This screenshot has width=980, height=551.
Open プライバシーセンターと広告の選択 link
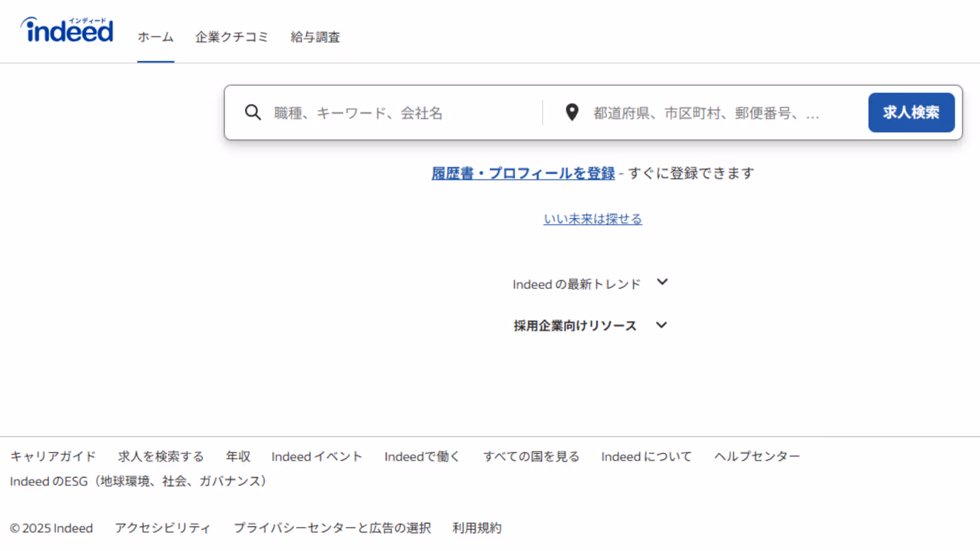tap(332, 528)
